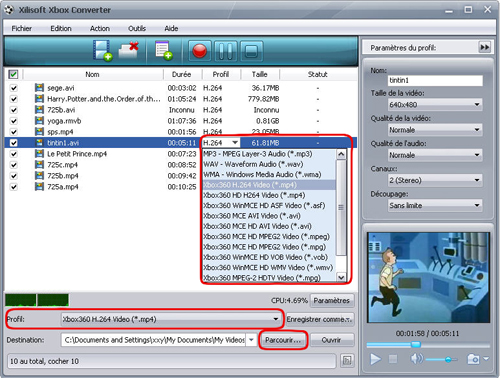Click the Enregistrer comme button
The width and height of the screenshot is (500, 378).
click(x=320, y=319)
